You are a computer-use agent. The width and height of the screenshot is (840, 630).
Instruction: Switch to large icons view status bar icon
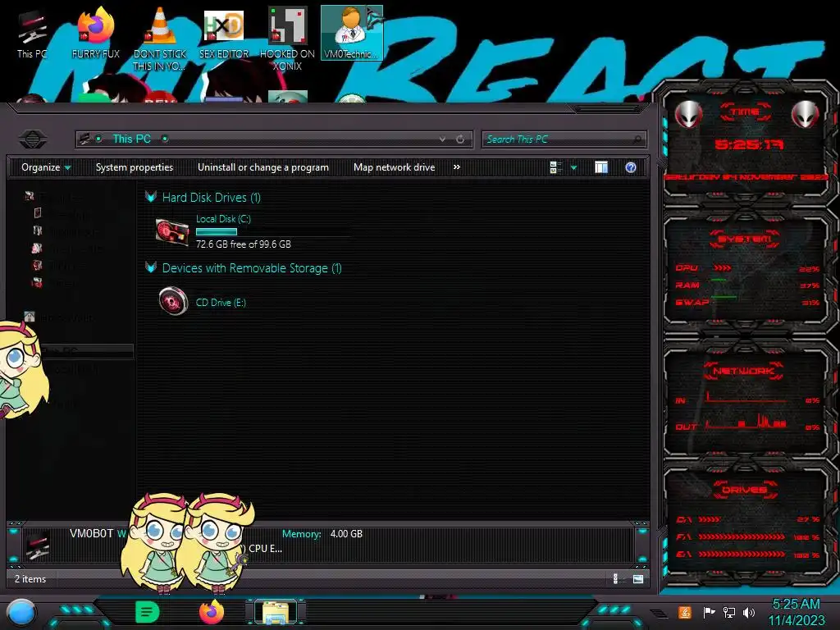[638, 578]
